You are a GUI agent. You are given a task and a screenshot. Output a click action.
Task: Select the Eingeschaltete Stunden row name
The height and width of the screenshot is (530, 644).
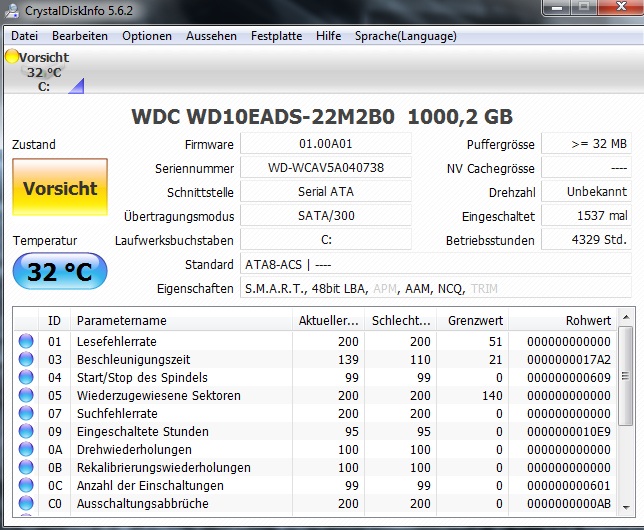[143, 431]
